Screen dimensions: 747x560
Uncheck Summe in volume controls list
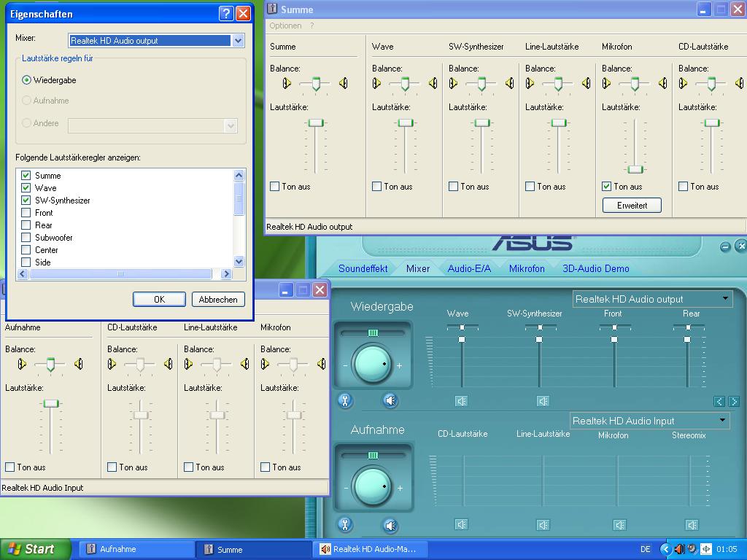26,175
